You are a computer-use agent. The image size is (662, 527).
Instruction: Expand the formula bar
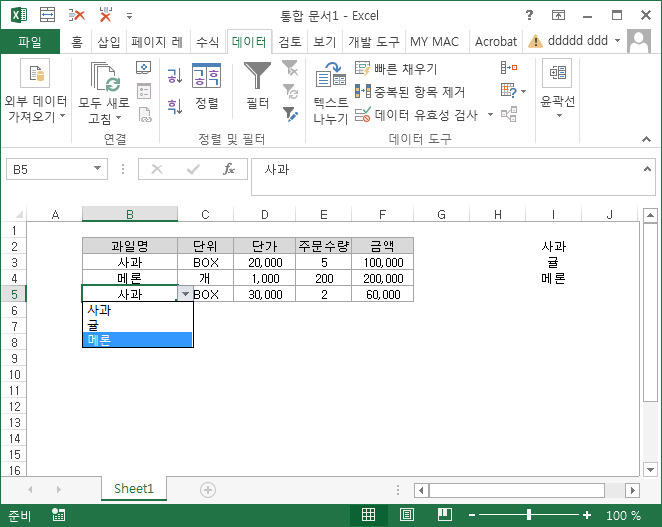click(647, 169)
